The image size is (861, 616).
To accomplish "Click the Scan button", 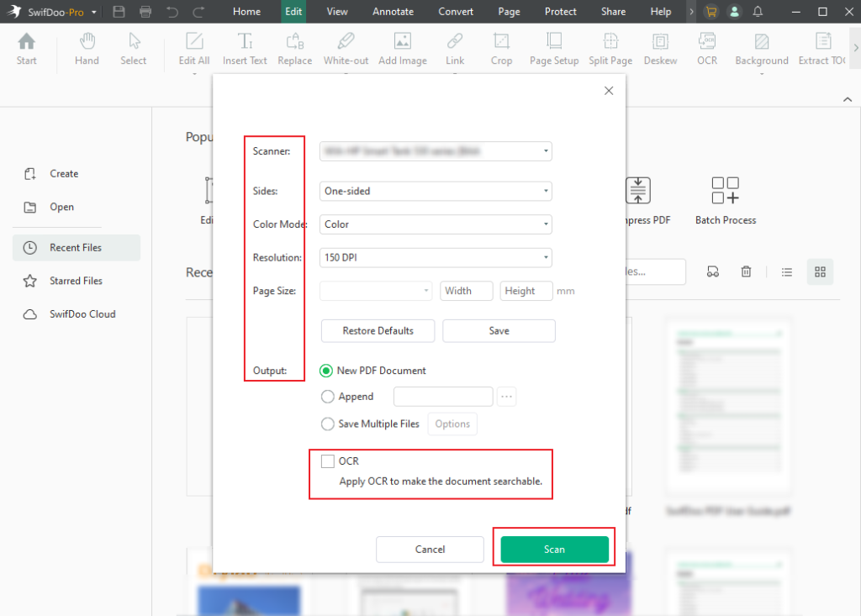I will click(553, 548).
